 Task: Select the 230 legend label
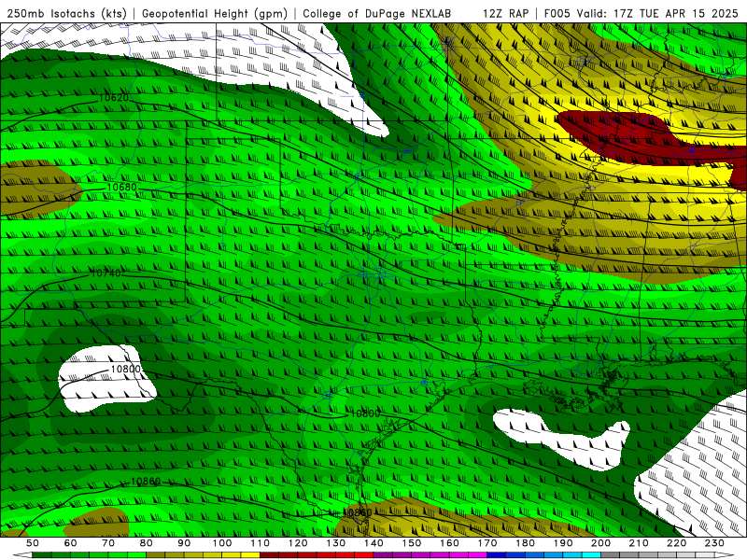point(714,543)
